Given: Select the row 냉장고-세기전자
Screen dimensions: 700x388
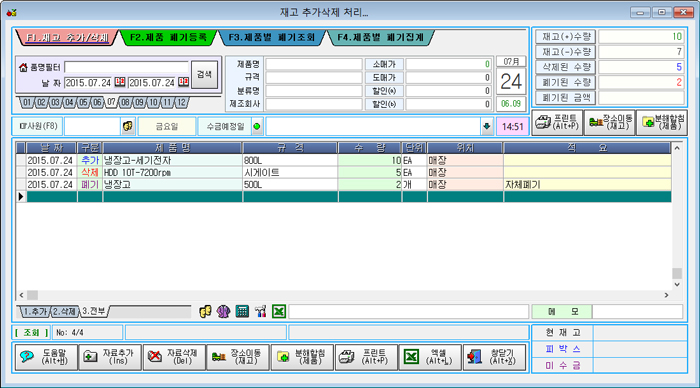Looking at the screenshot, I should pos(344,160).
